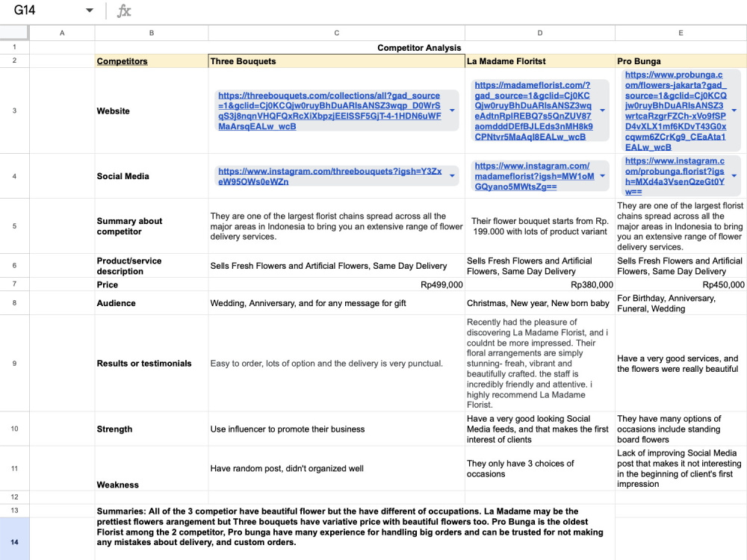This screenshot has height=560, width=747.
Task: Open the threebouquets Instagram link
Action: [329, 176]
